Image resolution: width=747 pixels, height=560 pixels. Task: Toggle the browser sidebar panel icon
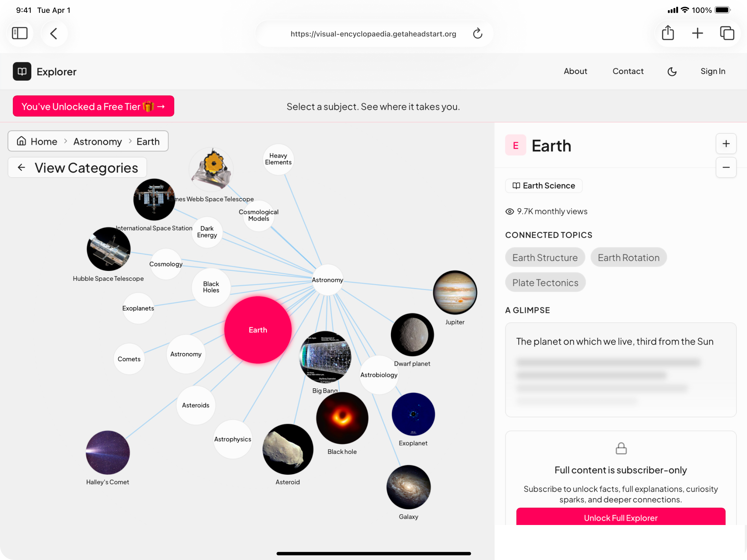click(20, 34)
